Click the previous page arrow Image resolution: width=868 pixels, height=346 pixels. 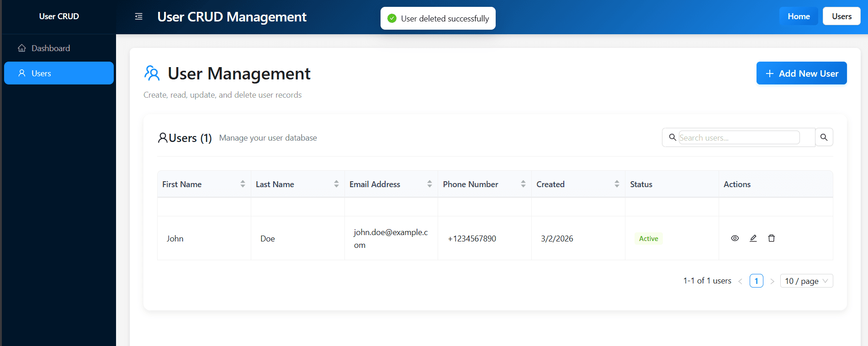tap(740, 281)
